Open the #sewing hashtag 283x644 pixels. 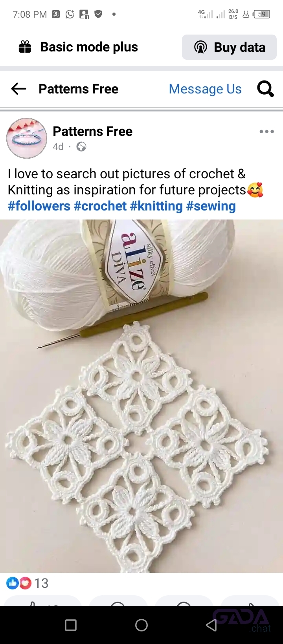(x=211, y=206)
